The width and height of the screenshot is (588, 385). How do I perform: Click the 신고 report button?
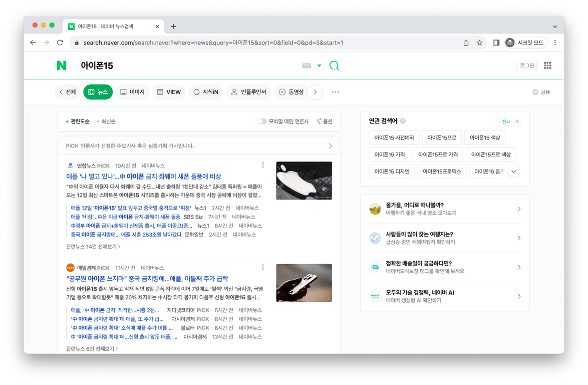506,121
